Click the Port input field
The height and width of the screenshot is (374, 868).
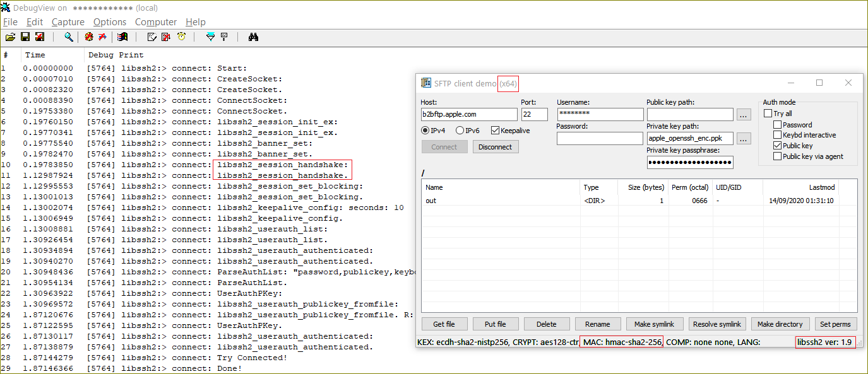(535, 115)
